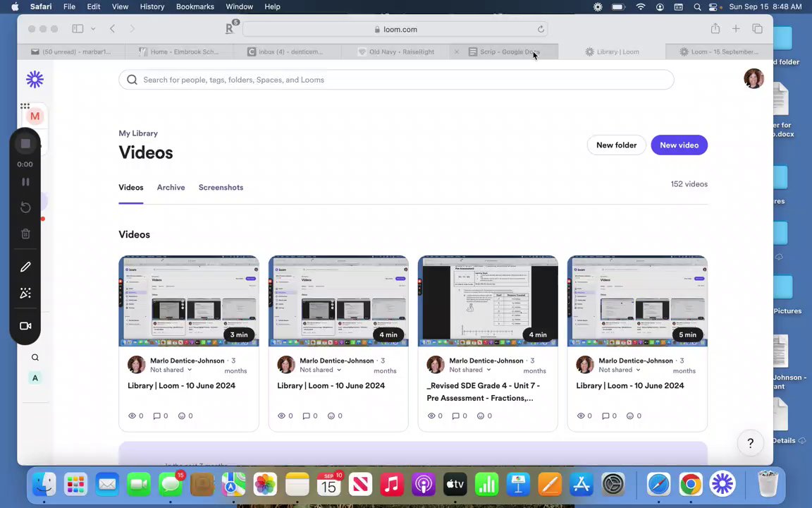Open the profile avatar menu
Screen dimensions: 812x508
click(x=753, y=79)
